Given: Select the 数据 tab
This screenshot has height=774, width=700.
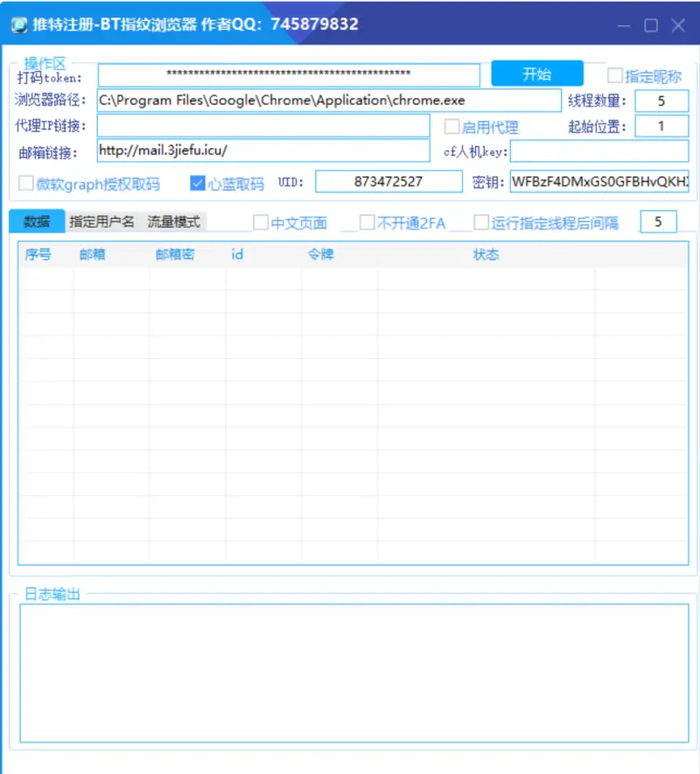Looking at the screenshot, I should coord(37,222).
